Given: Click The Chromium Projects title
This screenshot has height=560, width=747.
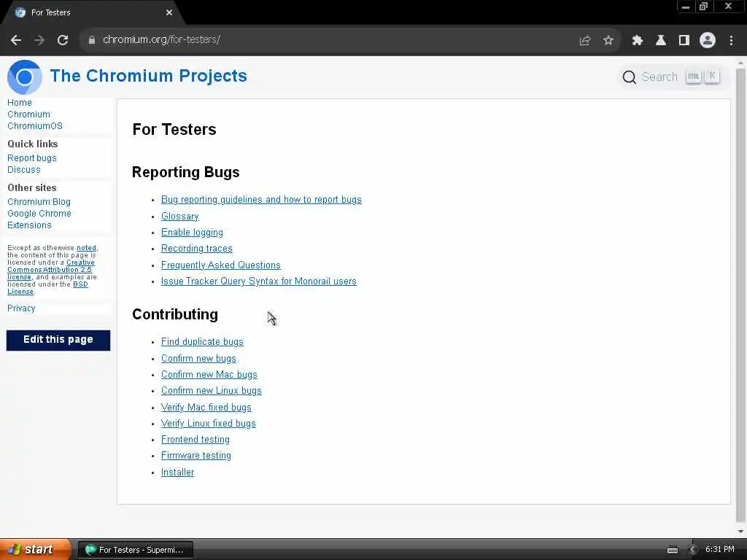Looking at the screenshot, I should pos(148,76).
